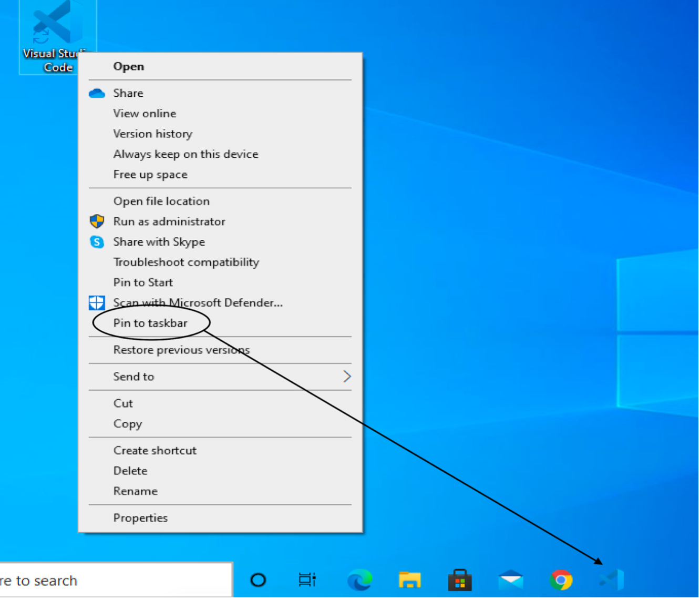
Task: Click the Microsoft Defender shield icon
Action: click(97, 303)
